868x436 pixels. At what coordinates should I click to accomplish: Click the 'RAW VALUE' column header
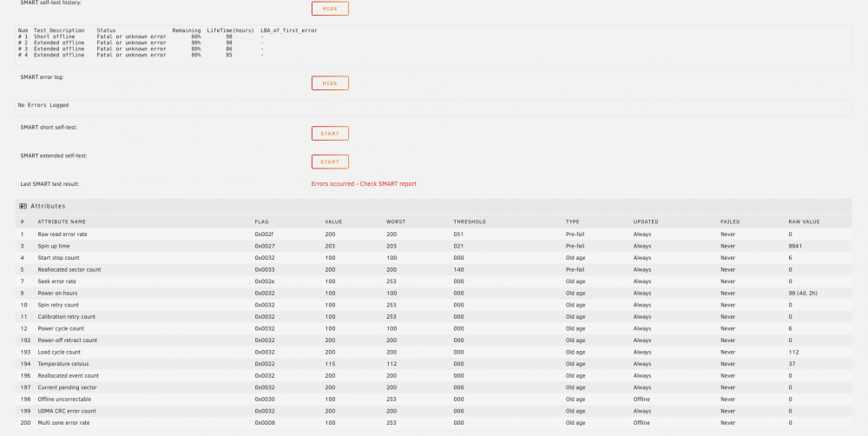point(804,221)
